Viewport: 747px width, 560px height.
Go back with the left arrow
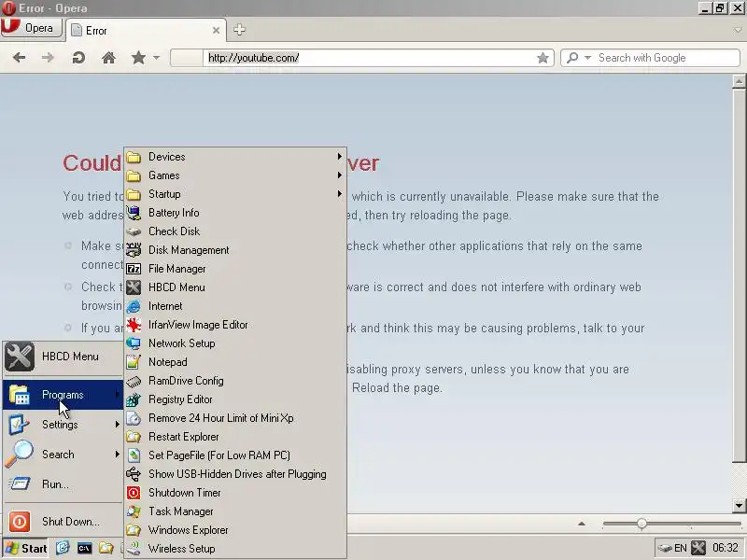point(20,58)
